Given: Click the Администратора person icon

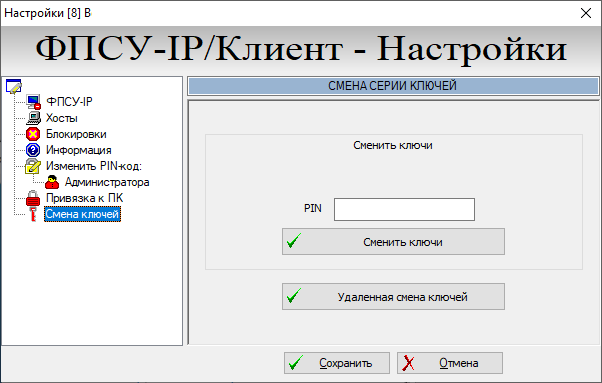Looking at the screenshot, I should [52, 182].
